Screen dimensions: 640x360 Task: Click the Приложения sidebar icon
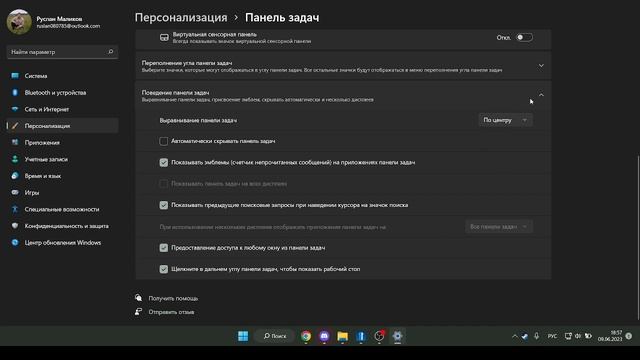[x=15, y=142]
